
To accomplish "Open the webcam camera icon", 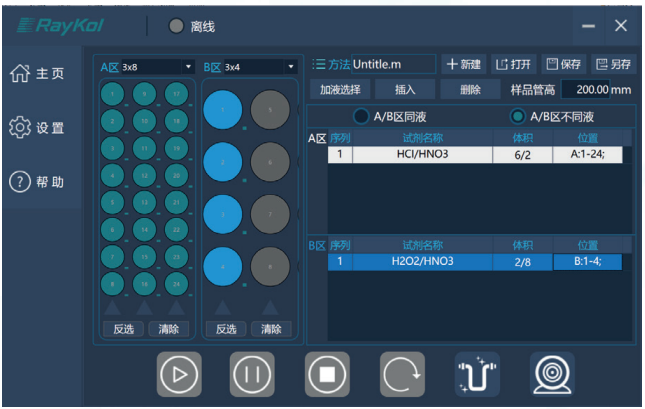I will (552, 375).
